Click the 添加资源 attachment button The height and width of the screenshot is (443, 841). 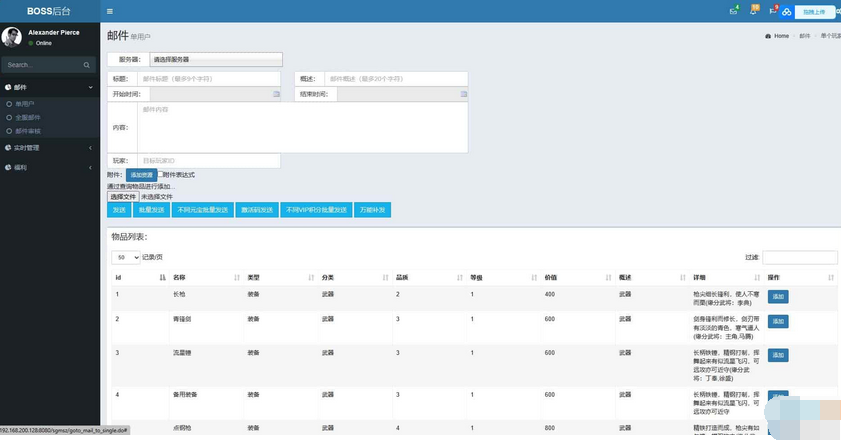click(x=141, y=175)
